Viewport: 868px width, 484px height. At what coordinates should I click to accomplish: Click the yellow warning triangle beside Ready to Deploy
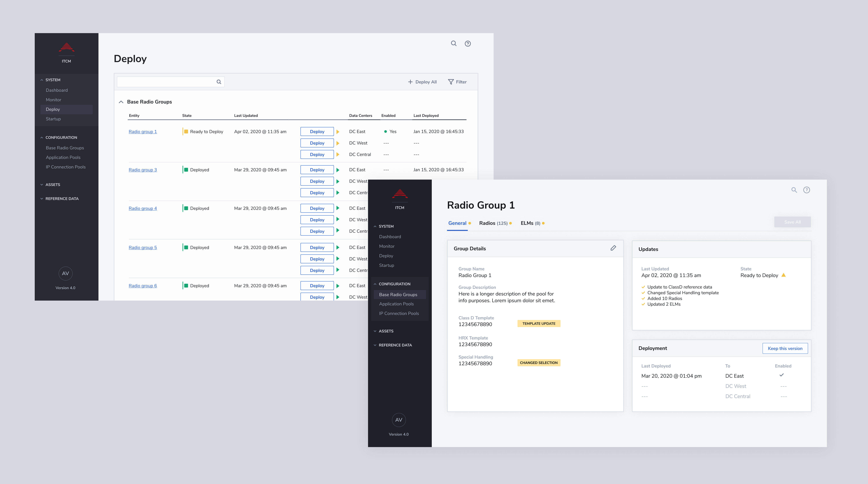tap(783, 275)
